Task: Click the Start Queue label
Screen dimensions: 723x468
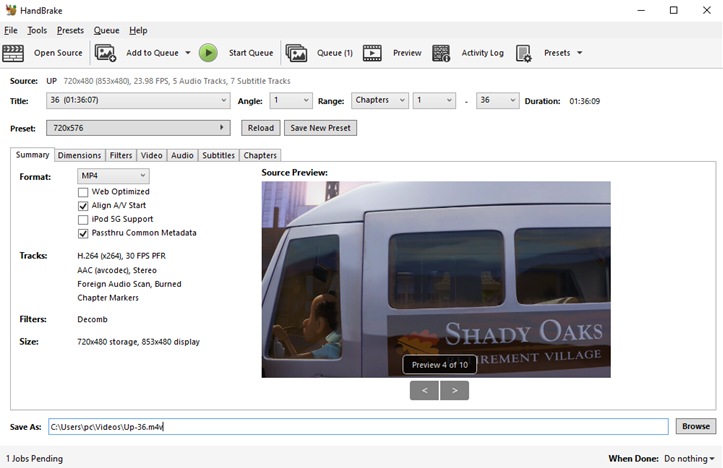Action: [251, 53]
